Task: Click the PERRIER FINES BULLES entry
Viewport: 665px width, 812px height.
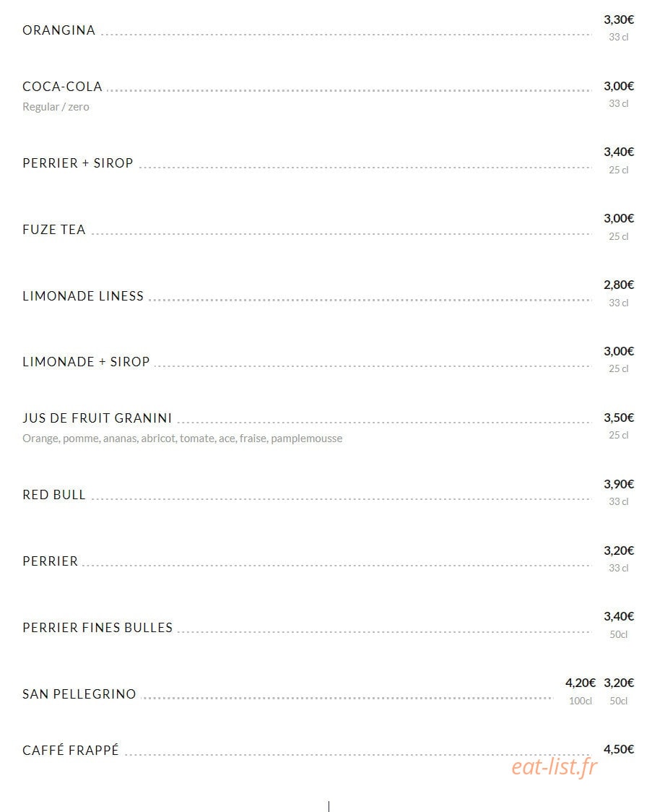Action: (97, 628)
